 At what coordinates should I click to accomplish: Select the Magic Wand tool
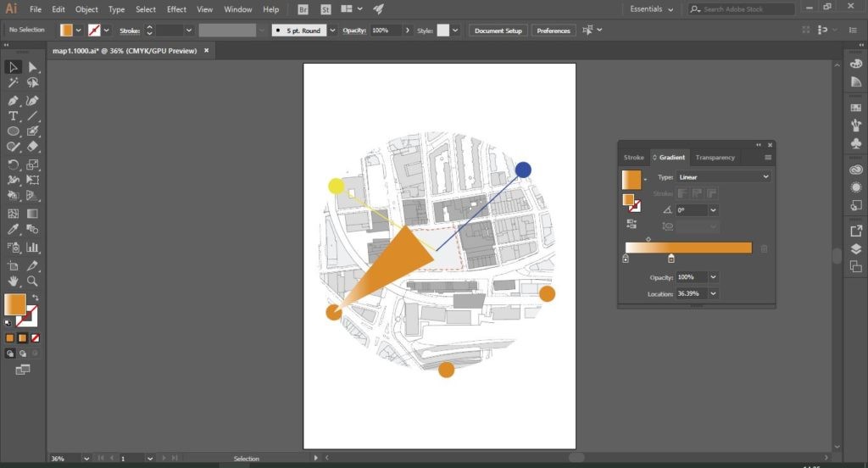click(13, 82)
